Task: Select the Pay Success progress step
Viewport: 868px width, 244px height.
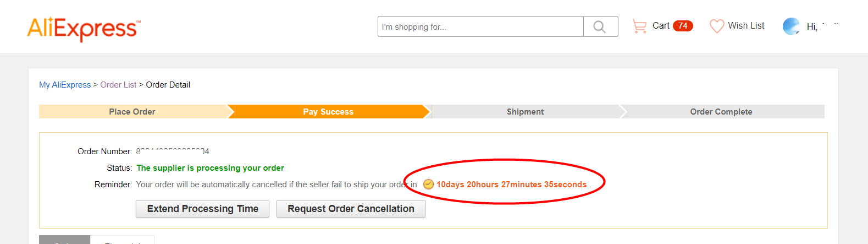Action: pyautogui.click(x=328, y=112)
